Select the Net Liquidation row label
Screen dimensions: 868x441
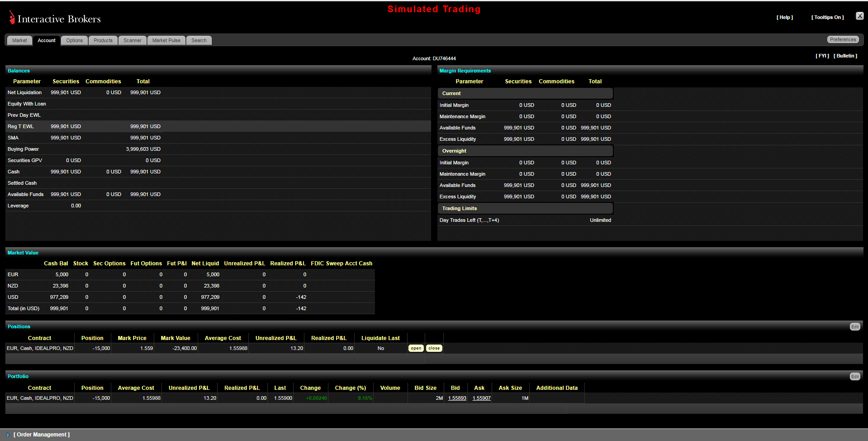(24, 92)
